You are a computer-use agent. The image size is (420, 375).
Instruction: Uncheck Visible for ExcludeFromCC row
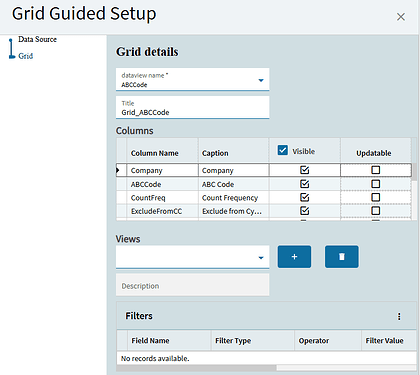point(305,211)
